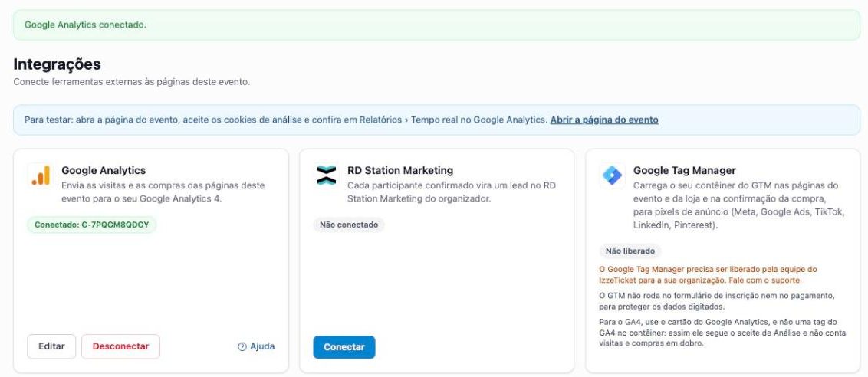Click the 'Google Analytics conectado.' success message
This screenshot has height=377, width=868.
pos(85,25)
